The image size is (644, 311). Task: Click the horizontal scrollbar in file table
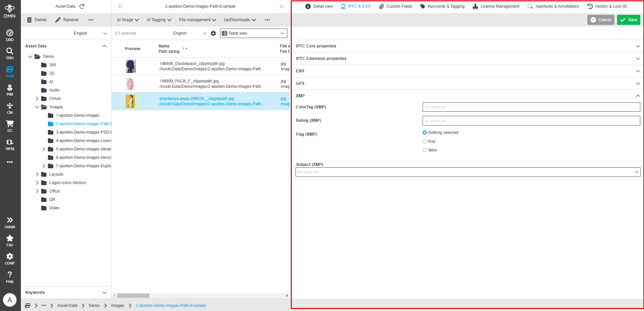click(133, 296)
